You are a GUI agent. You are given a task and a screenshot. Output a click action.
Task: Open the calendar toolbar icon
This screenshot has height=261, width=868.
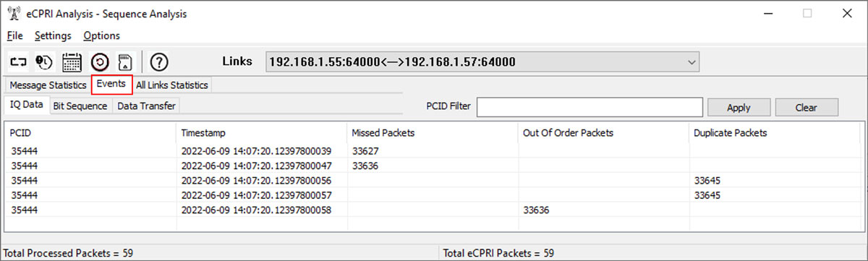click(x=72, y=61)
